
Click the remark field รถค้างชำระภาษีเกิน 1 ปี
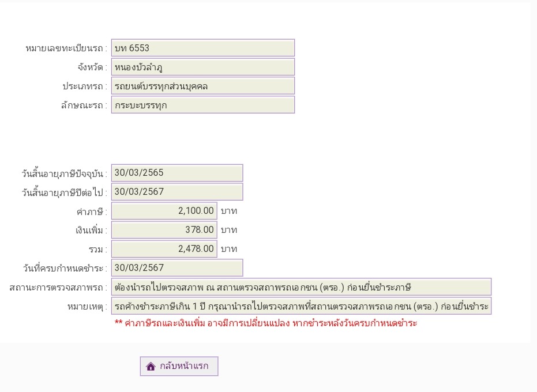(301, 306)
